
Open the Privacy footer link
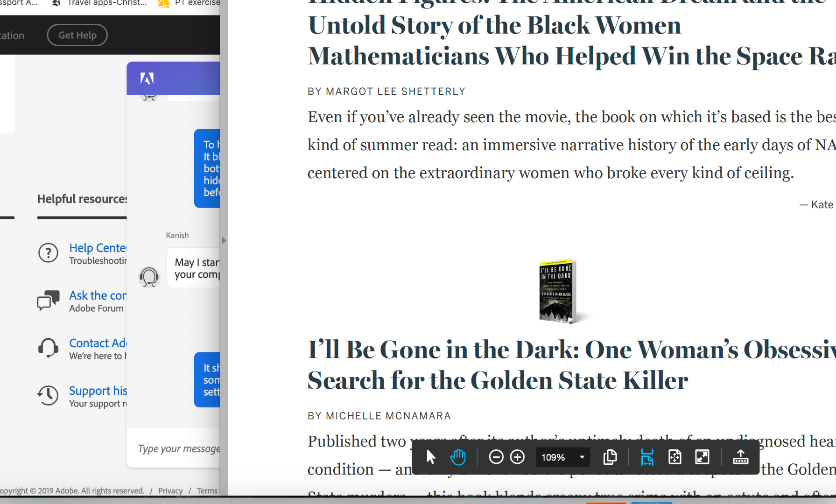(170, 490)
